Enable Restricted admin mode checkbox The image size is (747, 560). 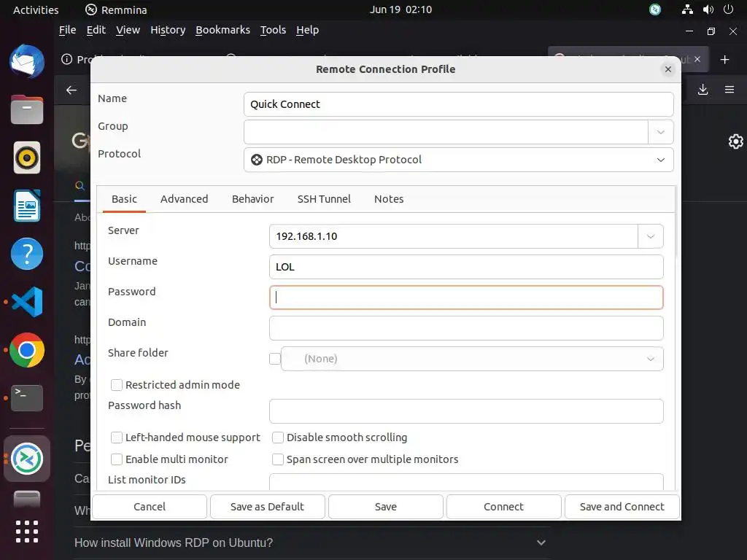click(117, 385)
